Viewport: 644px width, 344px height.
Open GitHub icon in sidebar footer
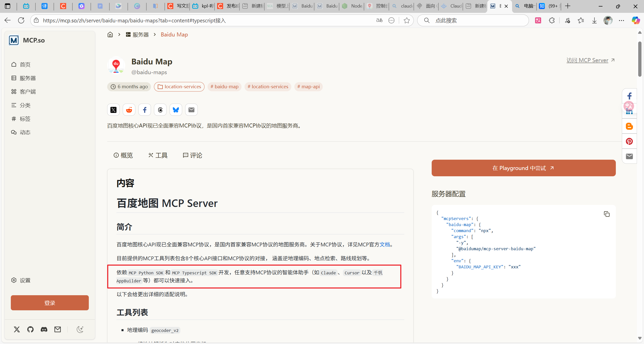click(30, 329)
